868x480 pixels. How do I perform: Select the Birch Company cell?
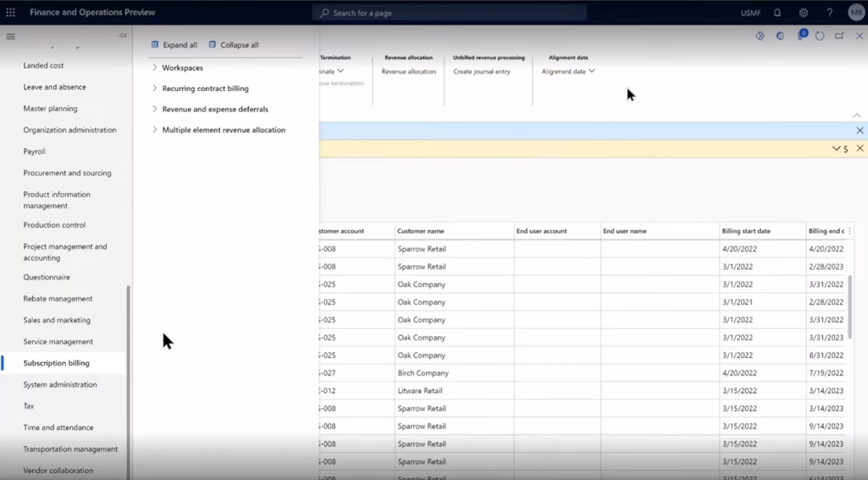(454, 373)
